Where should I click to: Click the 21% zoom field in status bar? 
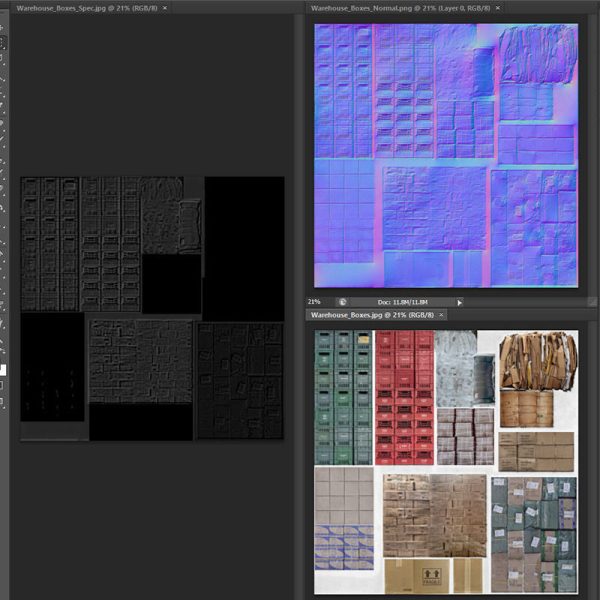314,302
